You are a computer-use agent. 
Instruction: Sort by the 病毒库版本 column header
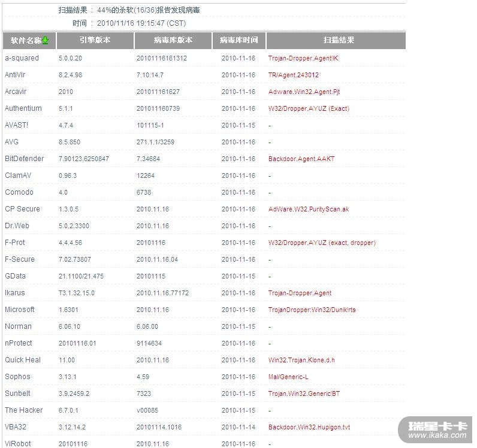click(x=173, y=40)
